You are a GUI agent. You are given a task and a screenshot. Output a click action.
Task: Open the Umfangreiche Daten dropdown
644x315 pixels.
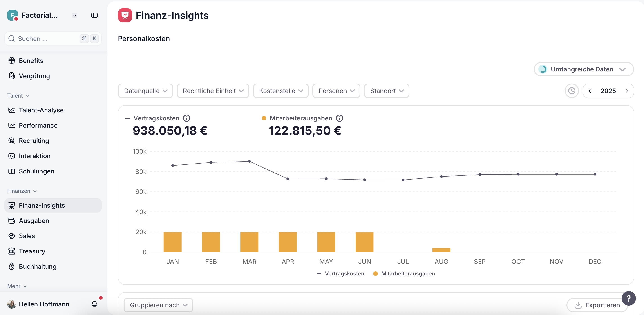pos(584,69)
